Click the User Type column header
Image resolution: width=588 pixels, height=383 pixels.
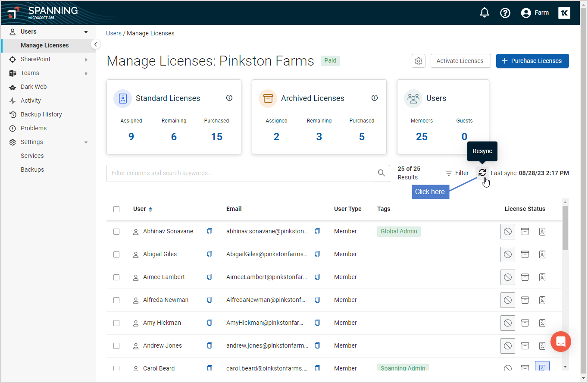(347, 209)
